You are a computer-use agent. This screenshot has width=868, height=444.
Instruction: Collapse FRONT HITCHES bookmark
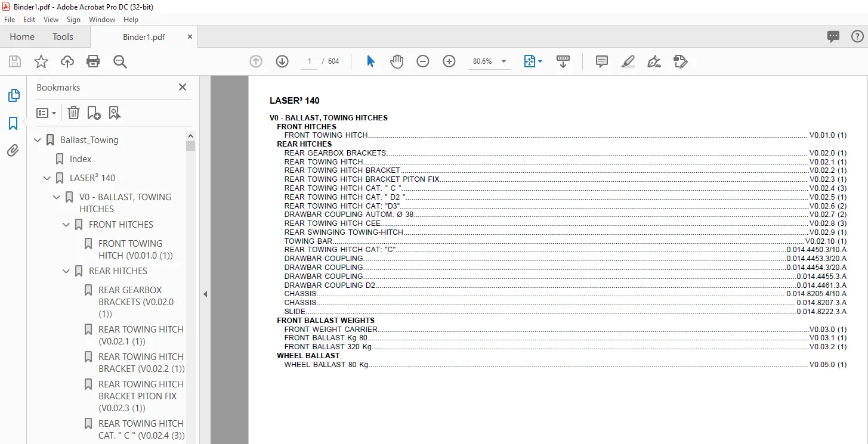coord(66,225)
